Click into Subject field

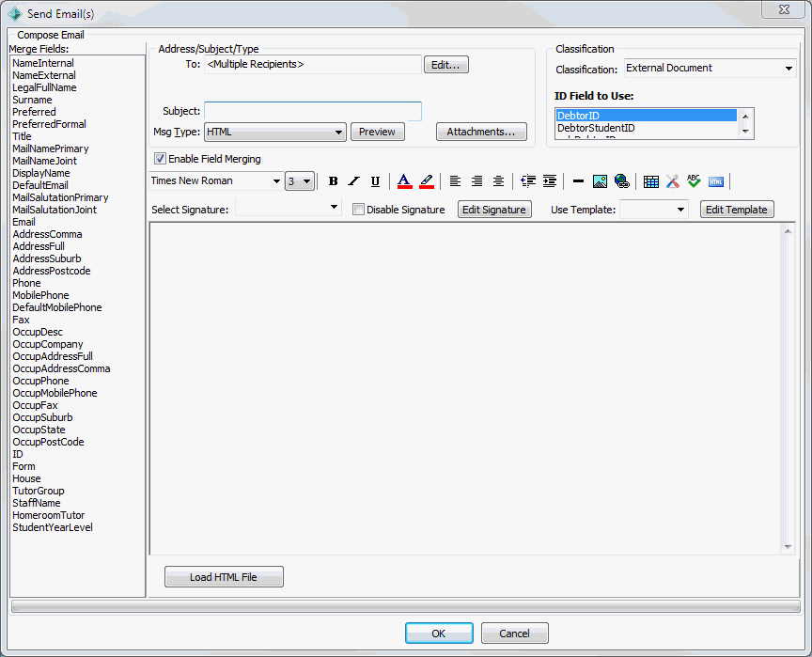coord(313,111)
